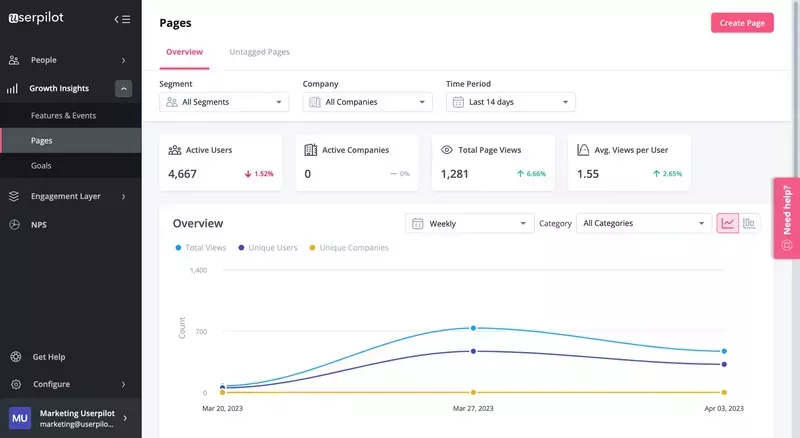Open Features & Events in the sidebar
The image size is (800, 438).
(x=63, y=116)
